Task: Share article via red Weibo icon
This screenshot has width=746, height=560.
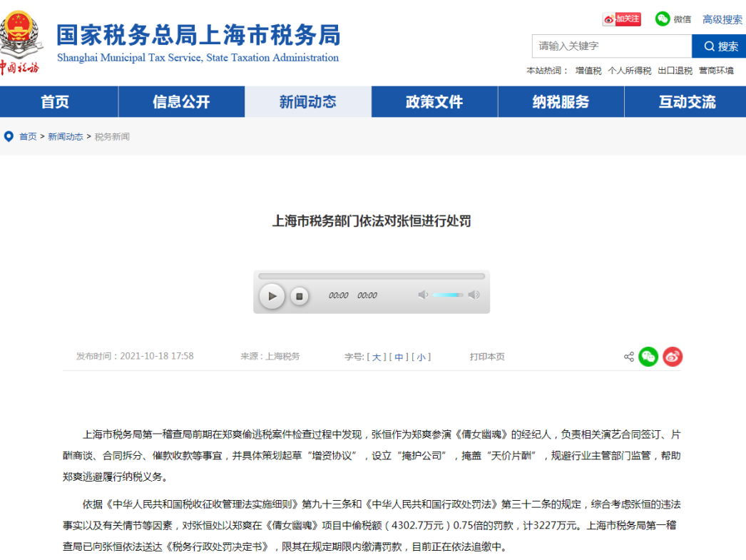Action: point(673,357)
